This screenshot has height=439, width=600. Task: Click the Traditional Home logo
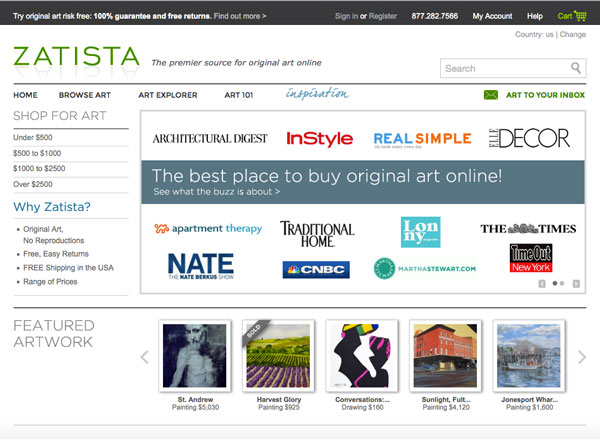317,234
